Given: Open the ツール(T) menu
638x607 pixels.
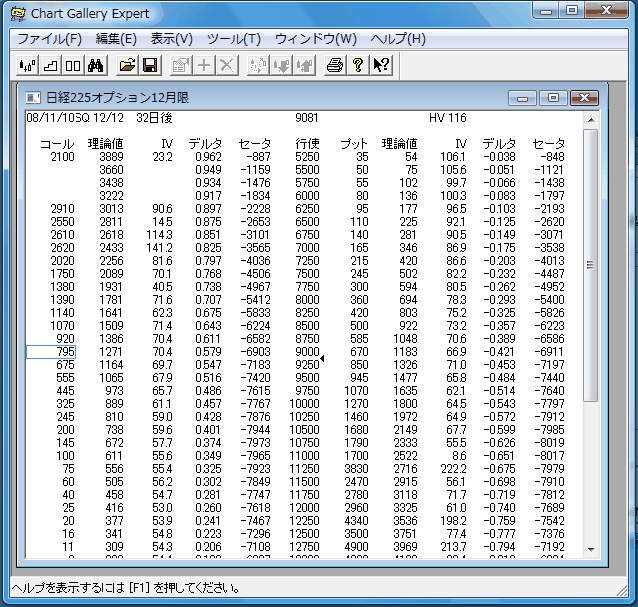Looking at the screenshot, I should point(233,39).
